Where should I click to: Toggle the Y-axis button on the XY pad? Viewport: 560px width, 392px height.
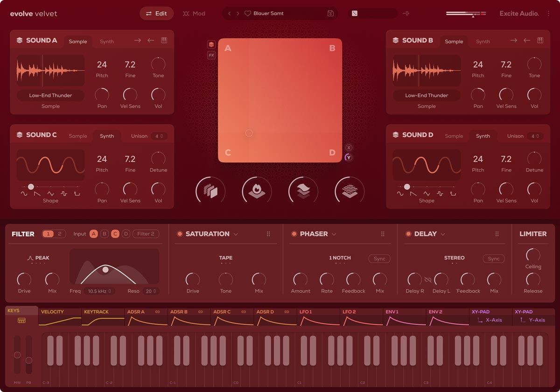click(x=348, y=157)
